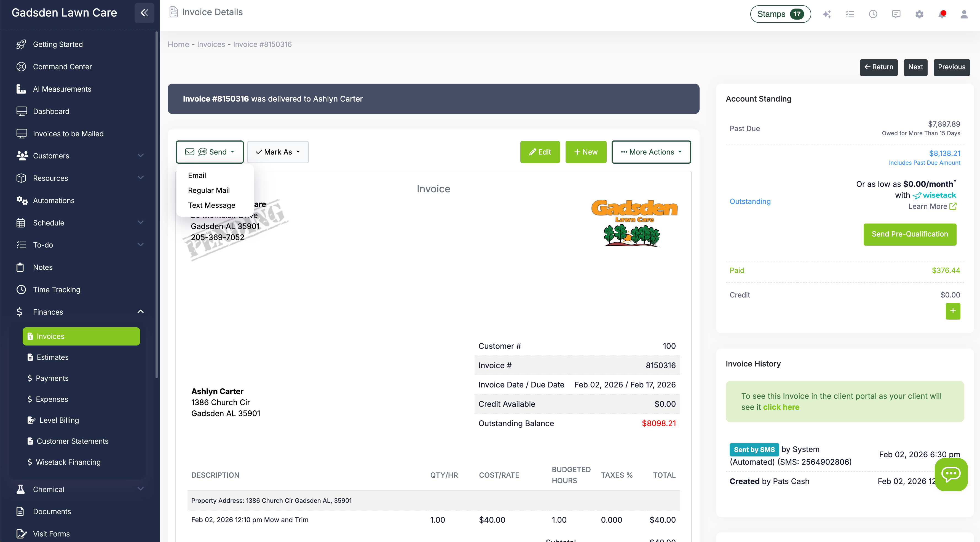
Task: Open the messages icon in top bar
Action: [896, 14]
